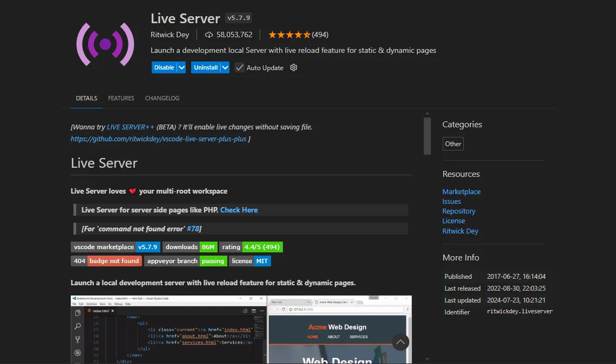Switch to the DETAILS tab
The width and height of the screenshot is (616, 364).
pos(86,98)
